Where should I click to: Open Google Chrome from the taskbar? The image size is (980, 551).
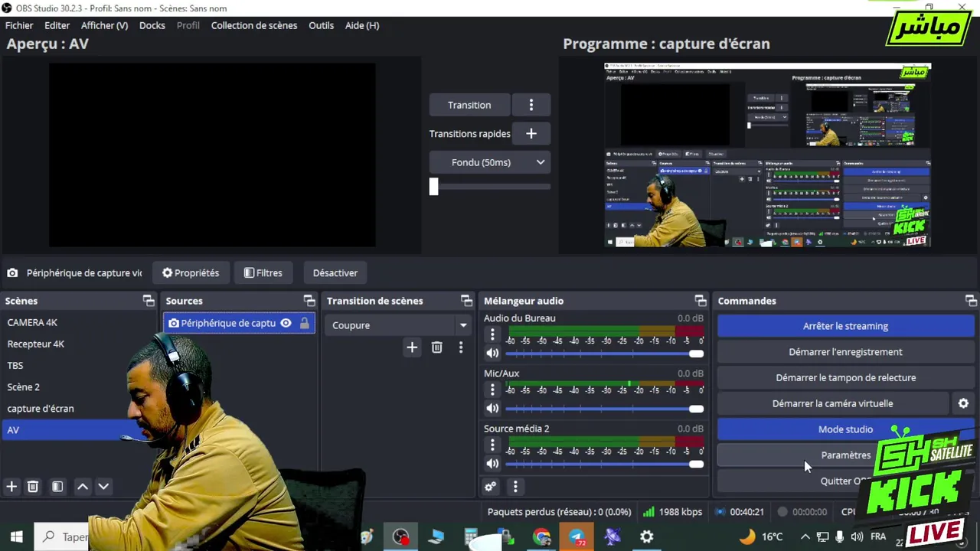542,537
